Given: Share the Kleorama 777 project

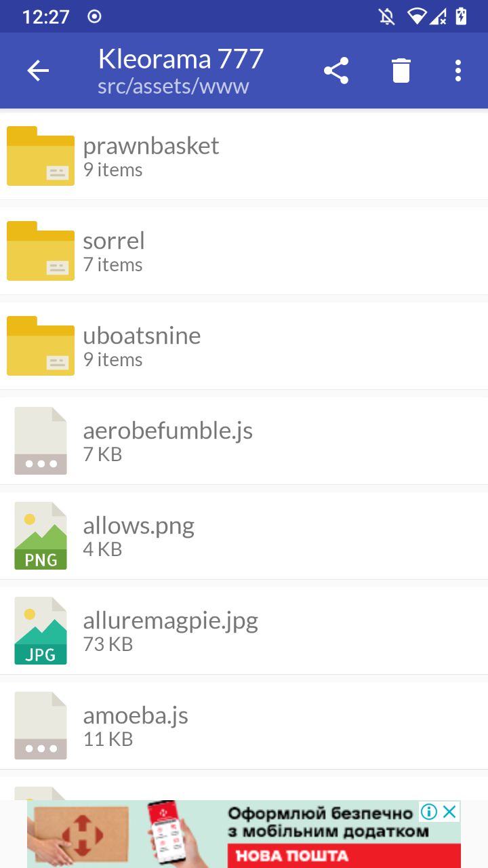Looking at the screenshot, I should 336,71.
